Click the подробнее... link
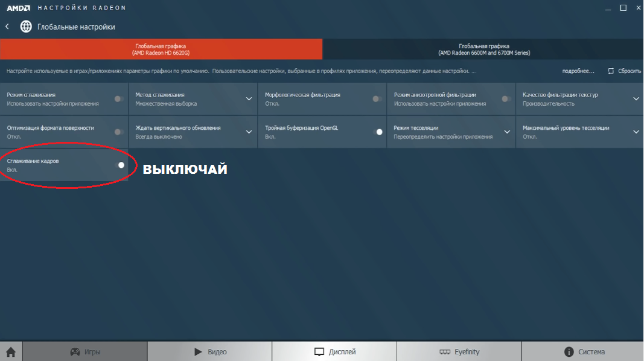Viewport: 644px width, 361px height. (x=578, y=71)
